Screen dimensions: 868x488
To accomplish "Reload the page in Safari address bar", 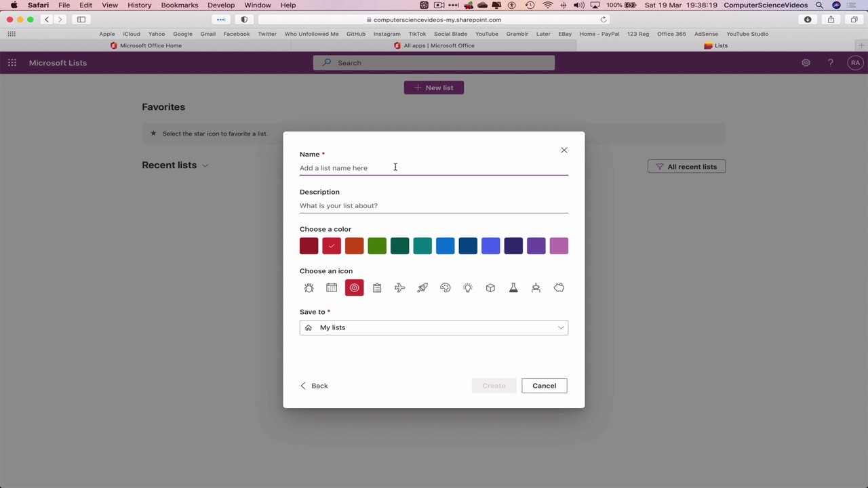I will click(604, 20).
